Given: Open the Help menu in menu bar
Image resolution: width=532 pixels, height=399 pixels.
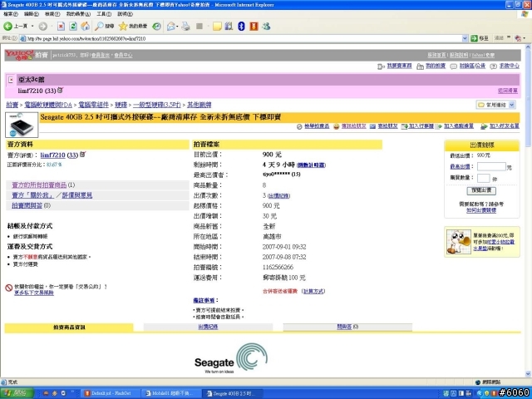Looking at the screenshot, I should [125, 14].
